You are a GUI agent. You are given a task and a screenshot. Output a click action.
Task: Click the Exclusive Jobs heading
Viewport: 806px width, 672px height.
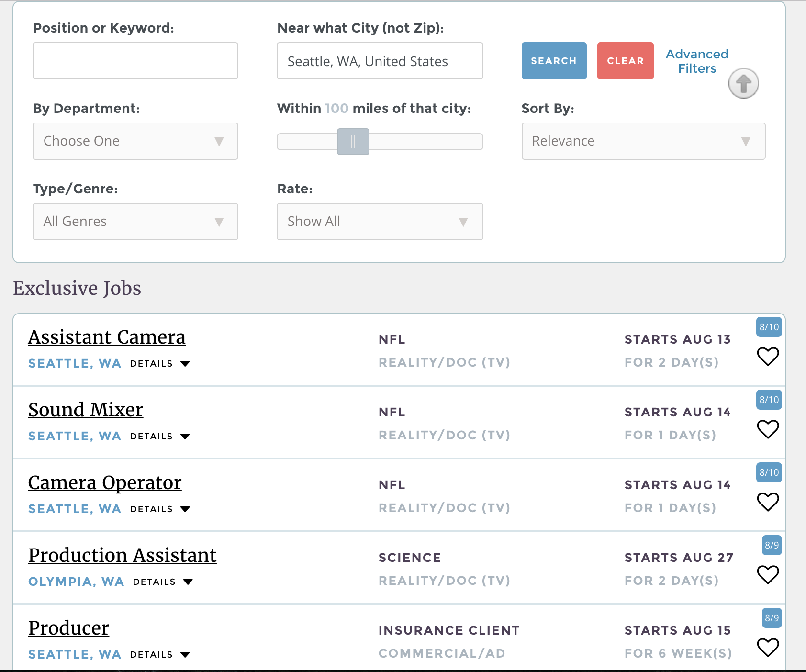point(77,288)
